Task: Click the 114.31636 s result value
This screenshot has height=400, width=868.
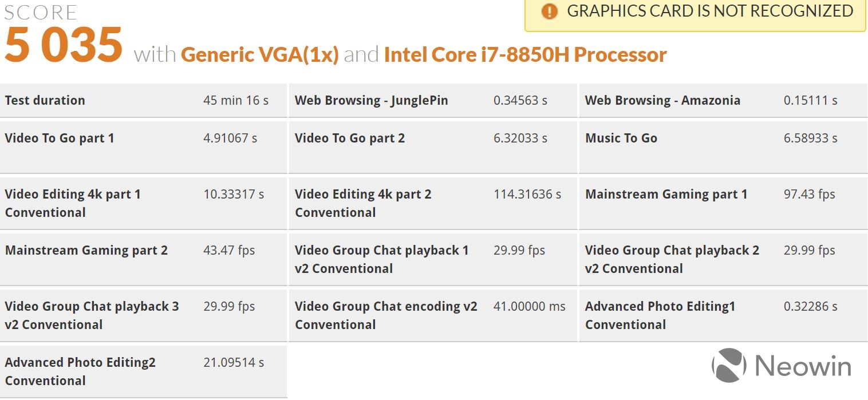Action: (x=527, y=195)
